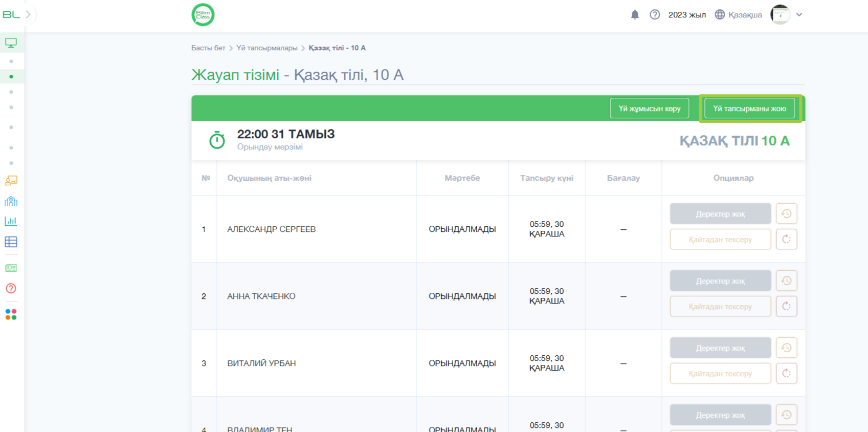This screenshot has height=432, width=868.
Task: Click Қазақ тілі - 10 А breadcrumb
Action: (337, 48)
